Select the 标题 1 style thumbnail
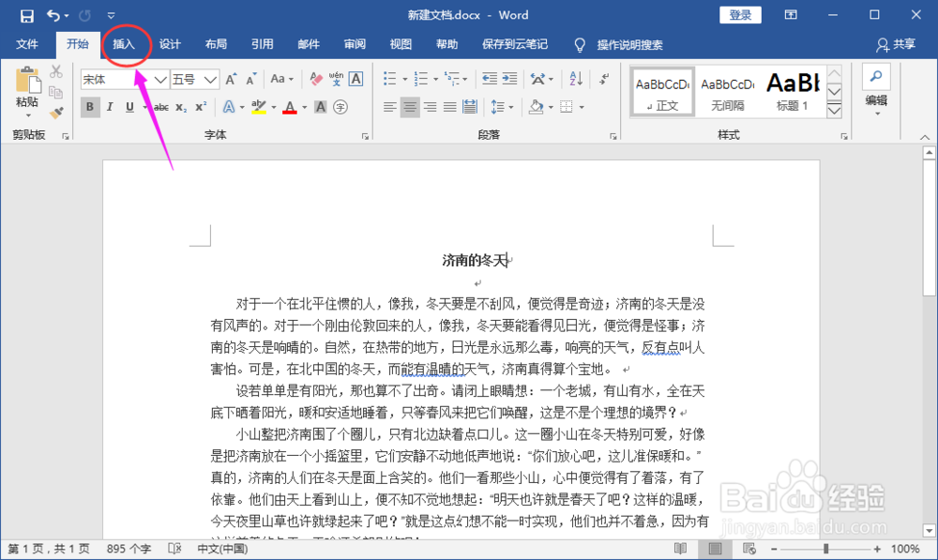The height and width of the screenshot is (560, 938). click(792, 92)
